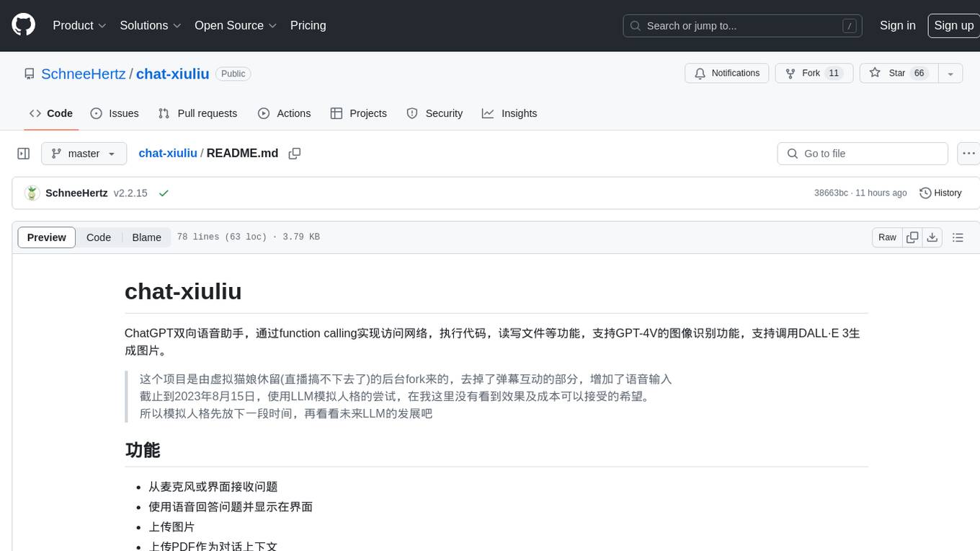Download the raw file
980x551 pixels.
tap(932, 237)
